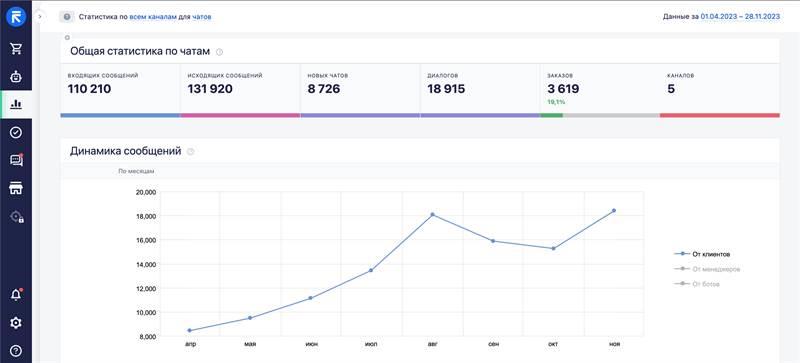The width and height of the screenshot is (800, 363).
Task: Open the help question mark icon
Action: click(x=16, y=351)
